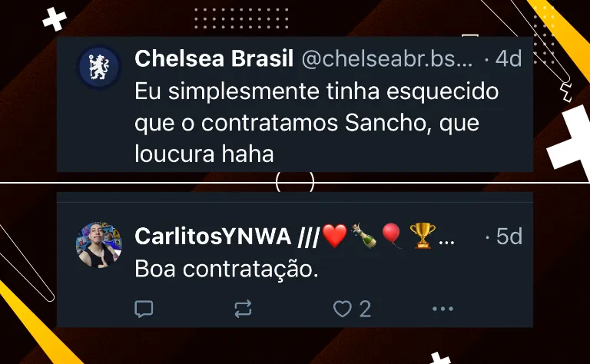Open the post mentioning Sancho
Viewport: 590px width, 364px height.
click(317, 123)
